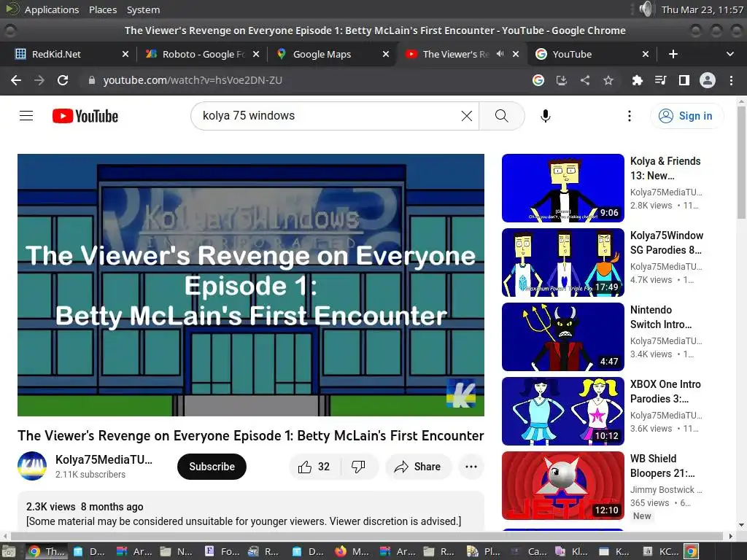
Task: Open the System menu
Action: click(143, 9)
